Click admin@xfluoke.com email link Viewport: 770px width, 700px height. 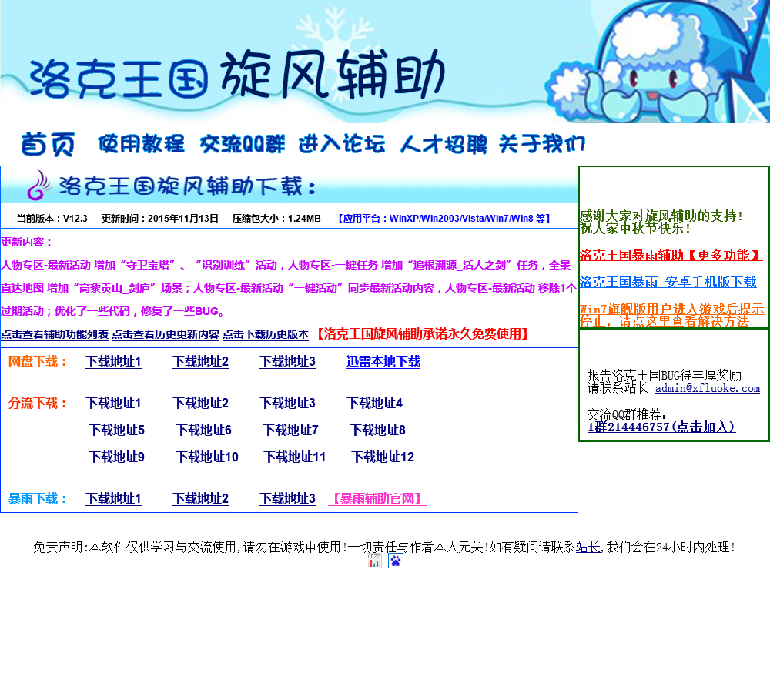pos(708,388)
